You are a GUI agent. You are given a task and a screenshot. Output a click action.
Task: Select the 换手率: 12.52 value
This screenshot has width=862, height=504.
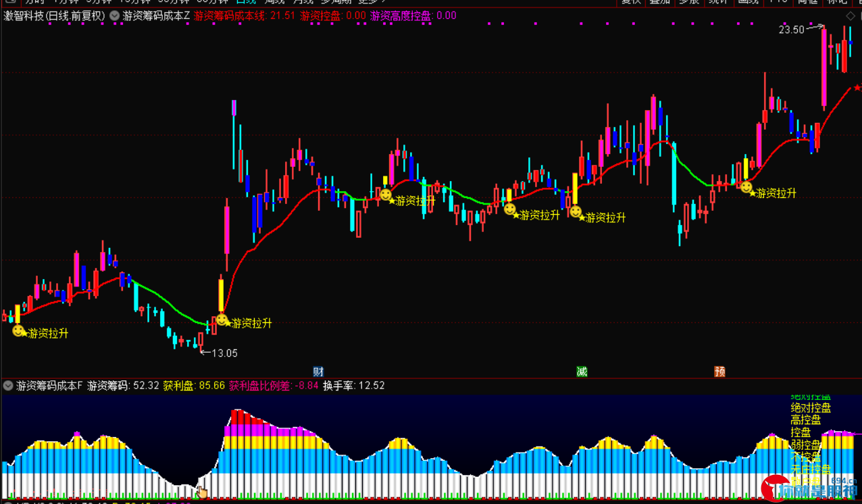(x=354, y=386)
